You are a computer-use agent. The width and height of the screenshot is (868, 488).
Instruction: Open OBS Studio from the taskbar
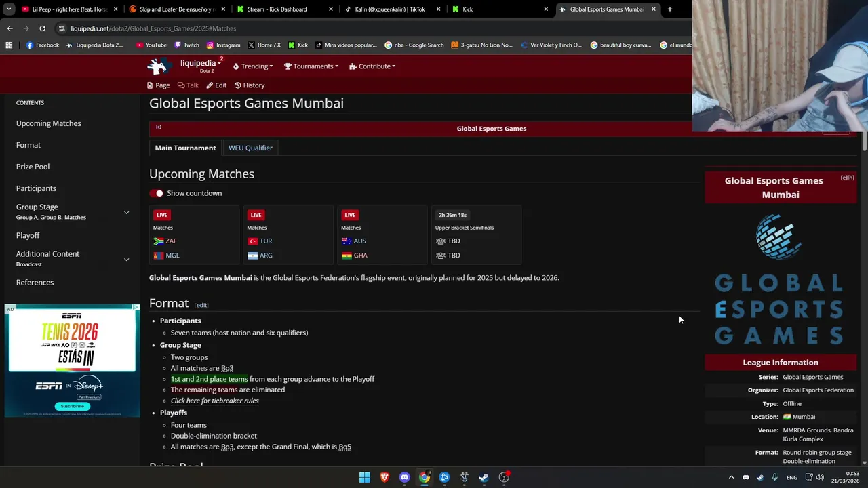(x=504, y=477)
